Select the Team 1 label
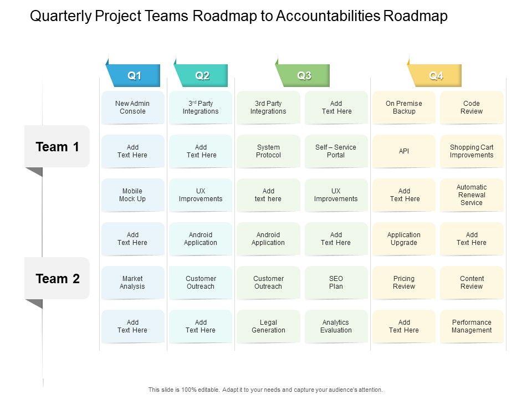 click(57, 147)
